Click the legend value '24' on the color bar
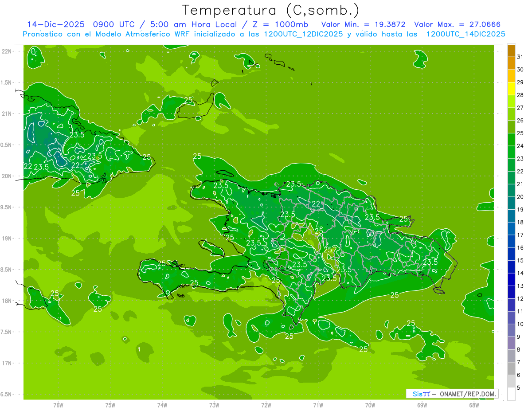 coord(520,146)
